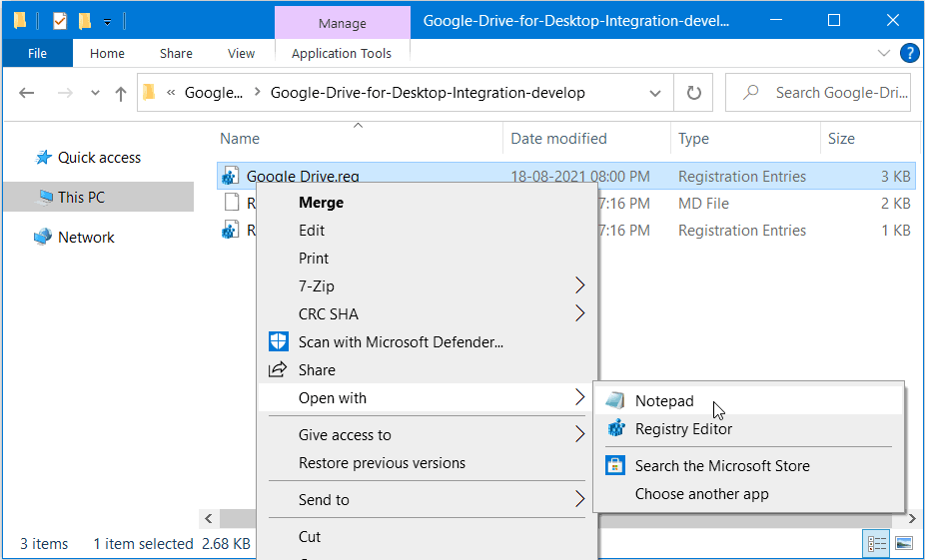Open the Customize Quick Access Toolbar dropdown
The height and width of the screenshot is (560, 925).
coord(107,22)
